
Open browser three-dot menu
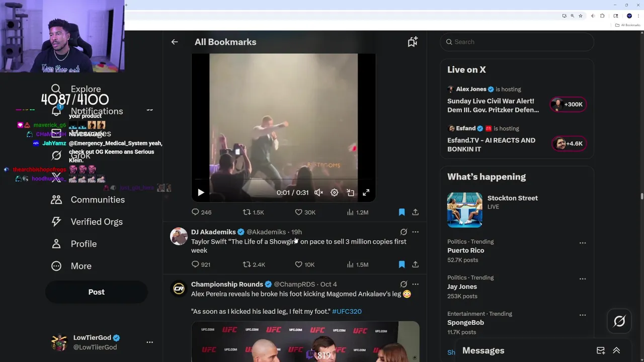click(x=638, y=16)
